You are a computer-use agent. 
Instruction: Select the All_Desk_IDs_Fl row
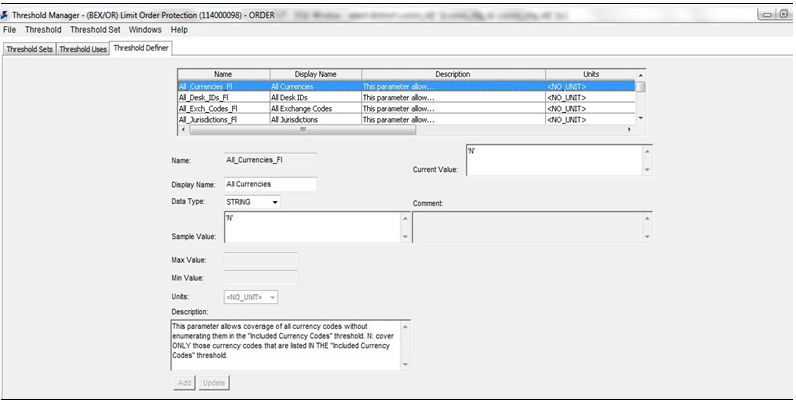click(x=407, y=97)
